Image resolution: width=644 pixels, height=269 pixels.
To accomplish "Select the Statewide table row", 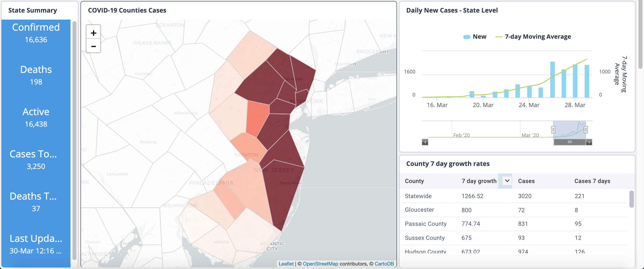I will 513,196.
